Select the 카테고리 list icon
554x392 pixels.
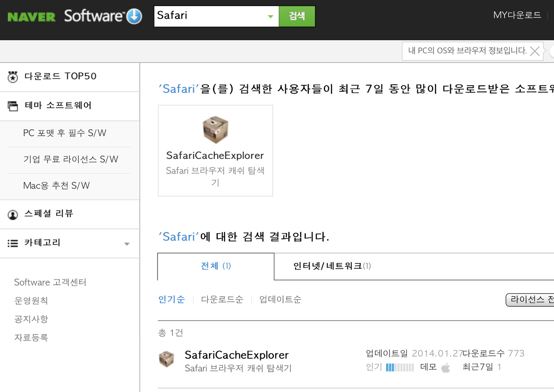13,243
